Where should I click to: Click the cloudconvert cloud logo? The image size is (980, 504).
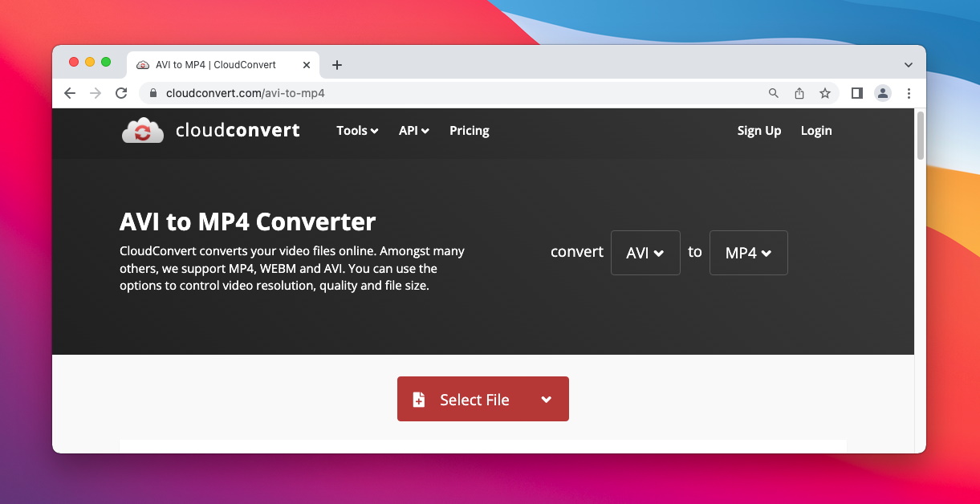tap(142, 130)
